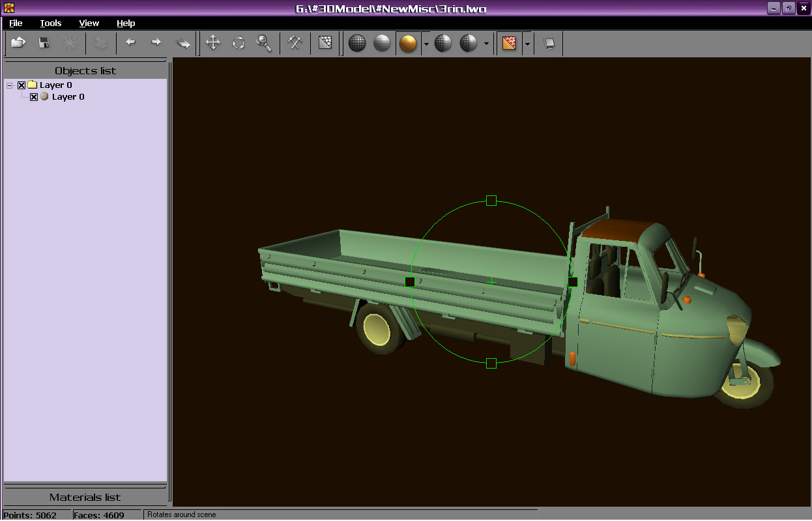The width and height of the screenshot is (812, 521).
Task: Click the triangulated square mesh icon
Action: pos(325,44)
